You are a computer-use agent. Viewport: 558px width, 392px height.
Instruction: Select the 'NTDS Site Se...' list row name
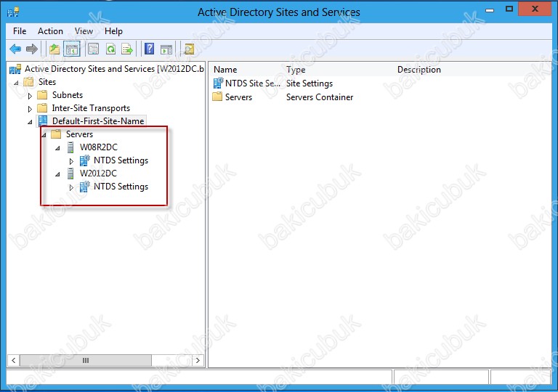(253, 83)
